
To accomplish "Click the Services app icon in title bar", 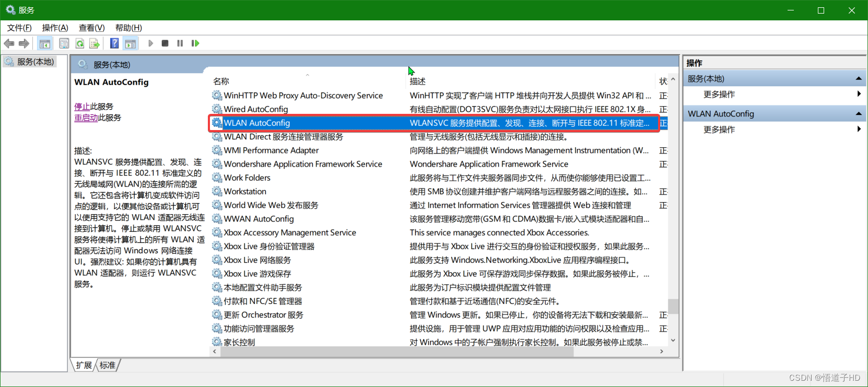I will tap(10, 10).
